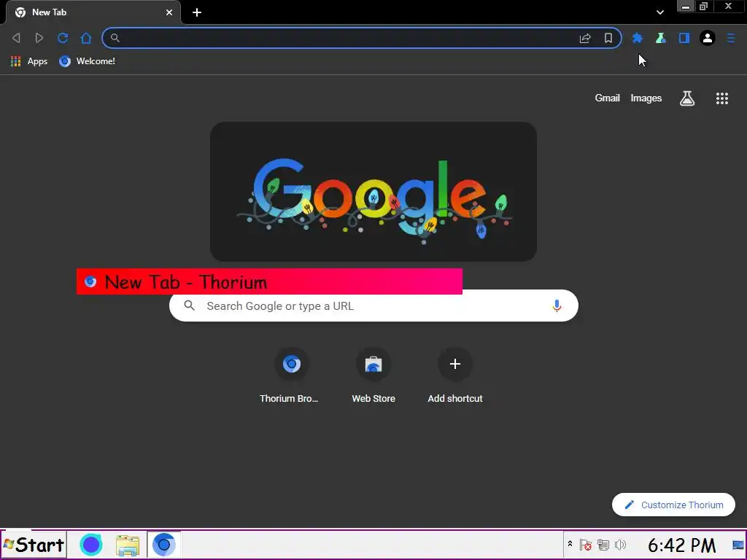The height and width of the screenshot is (560, 747).
Task: Open the green flask experiments icon in toolbar
Action: 660,38
